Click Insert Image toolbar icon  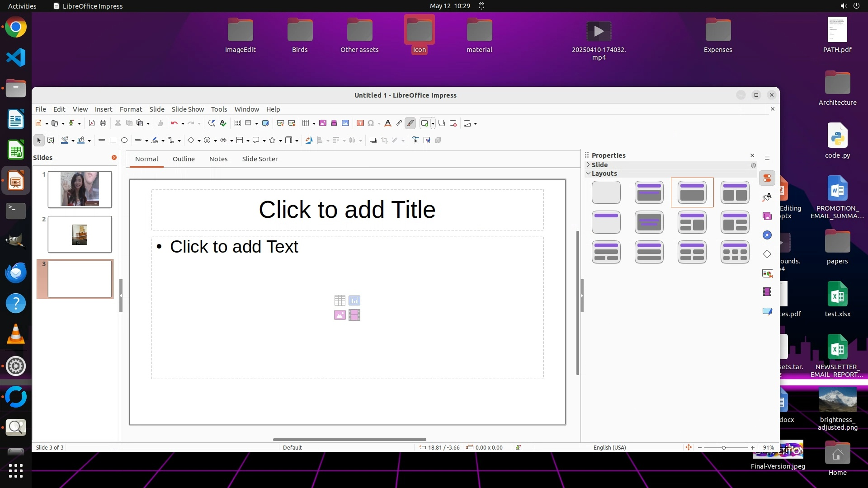323,123
